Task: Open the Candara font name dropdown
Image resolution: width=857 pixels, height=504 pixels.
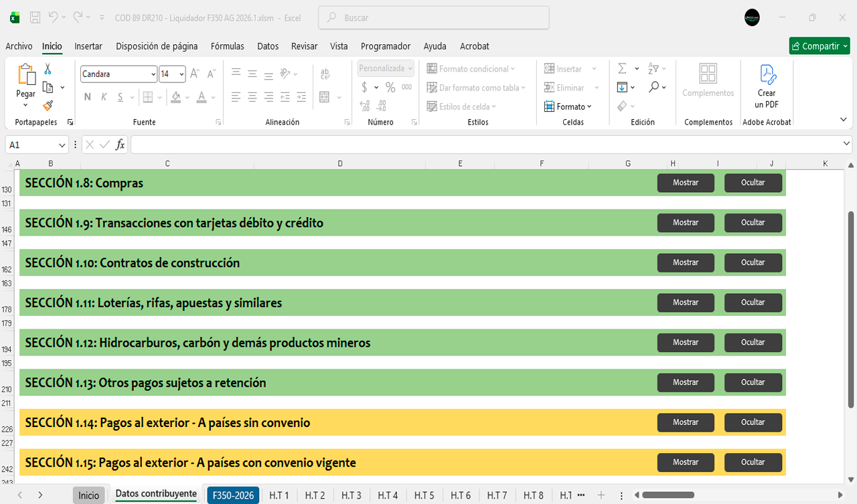Action: pos(153,74)
